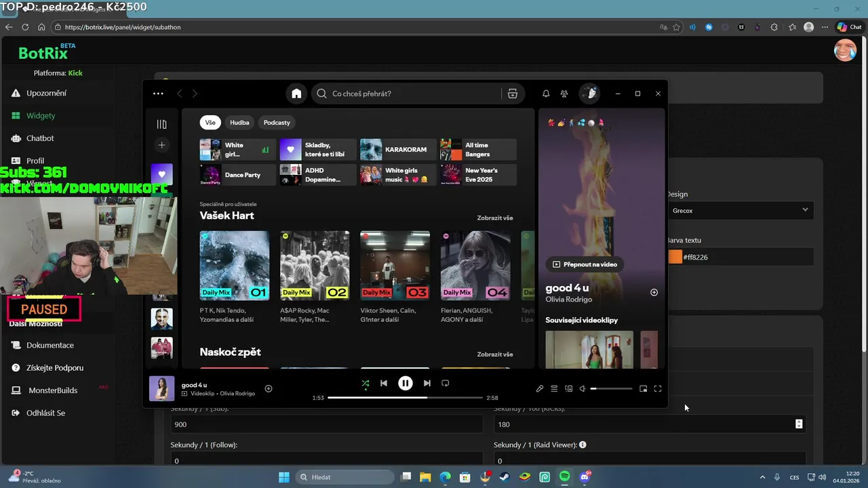The width and height of the screenshot is (868, 488).
Task: Skip to previous track
Action: click(x=384, y=383)
